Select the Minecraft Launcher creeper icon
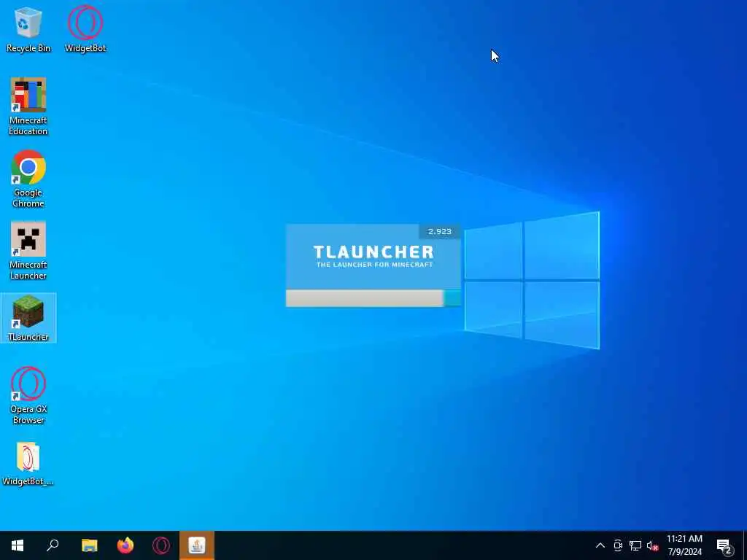 [28, 251]
